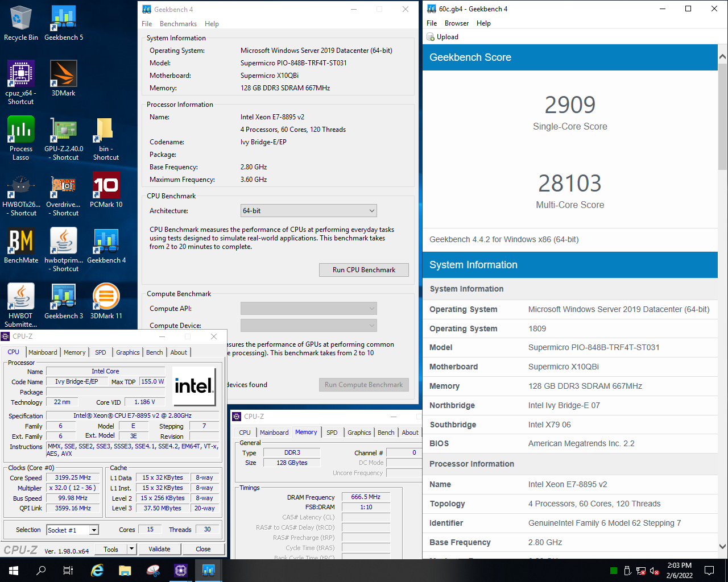This screenshot has width=728, height=582.
Task: Launch Geekbench 3 desktop icon
Action: pyautogui.click(x=64, y=302)
